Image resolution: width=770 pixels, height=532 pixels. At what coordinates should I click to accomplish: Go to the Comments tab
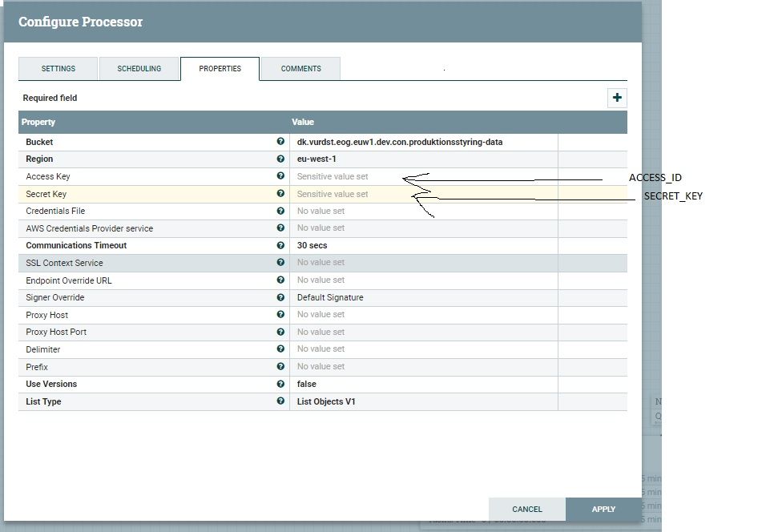pyautogui.click(x=300, y=69)
